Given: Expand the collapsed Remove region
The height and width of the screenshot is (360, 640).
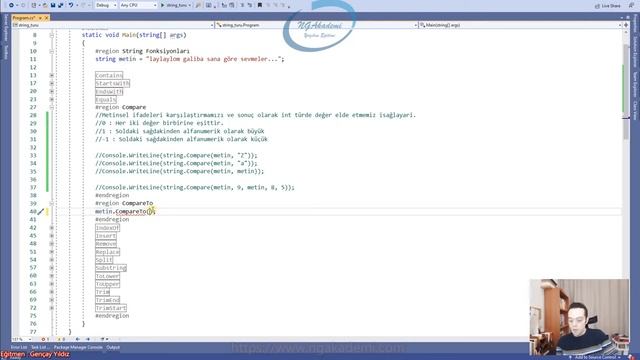Looking at the screenshot, I should pos(51,244).
